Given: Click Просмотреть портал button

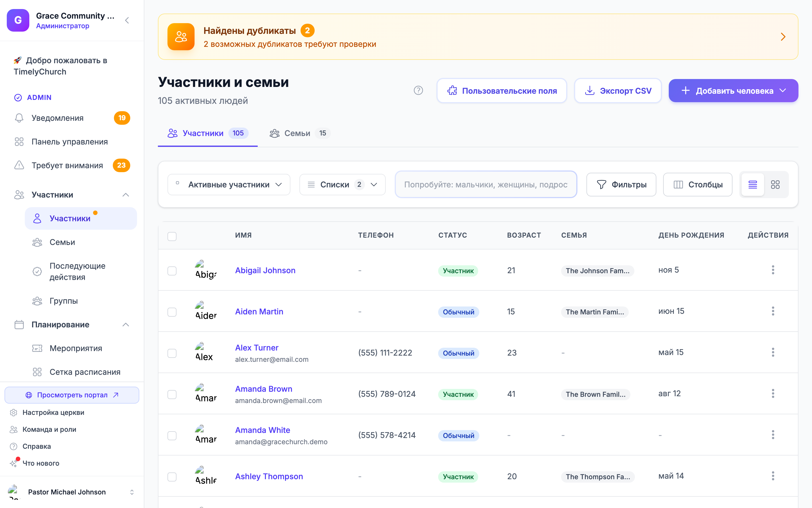Looking at the screenshot, I should coord(72,395).
